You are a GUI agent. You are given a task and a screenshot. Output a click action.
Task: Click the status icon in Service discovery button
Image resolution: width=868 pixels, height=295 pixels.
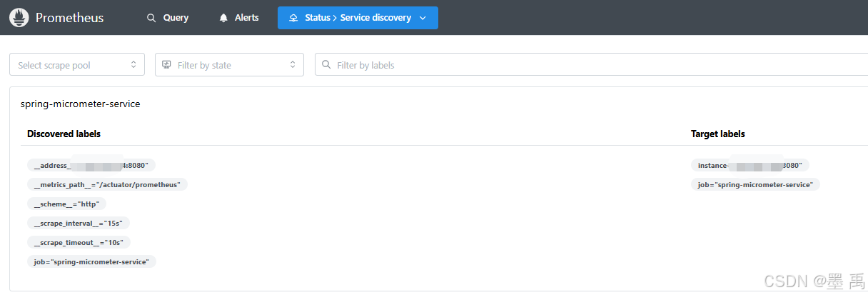tap(293, 18)
